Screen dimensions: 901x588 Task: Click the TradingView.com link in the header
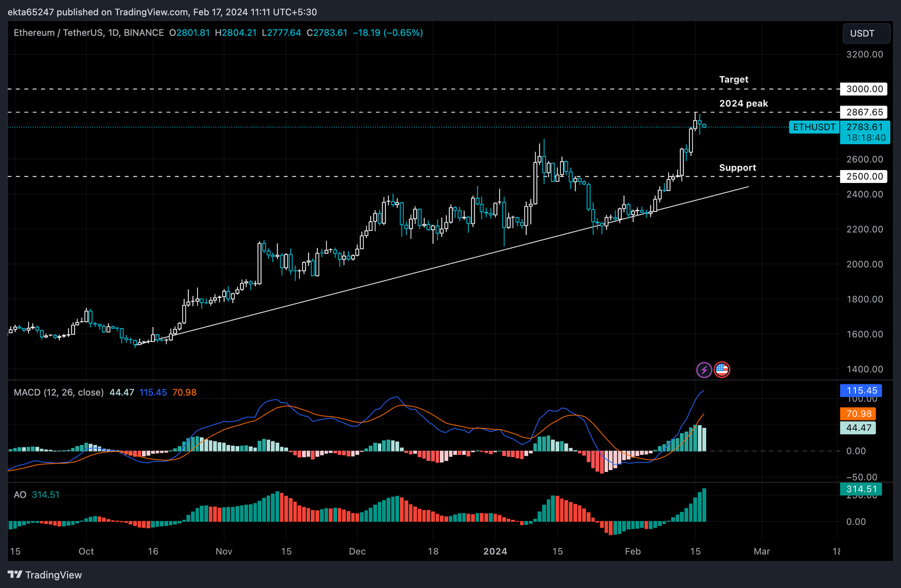pos(151,12)
